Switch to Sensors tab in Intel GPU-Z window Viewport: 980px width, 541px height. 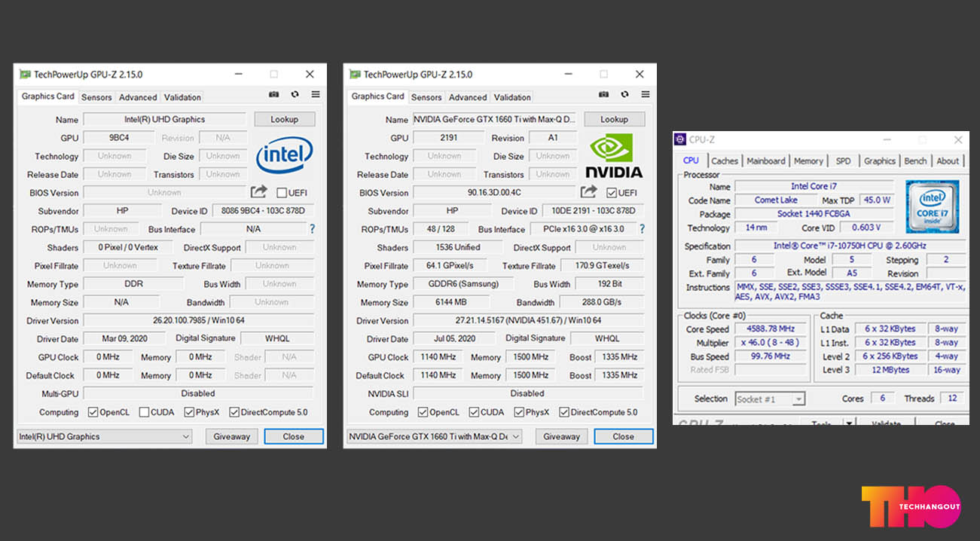tap(96, 97)
